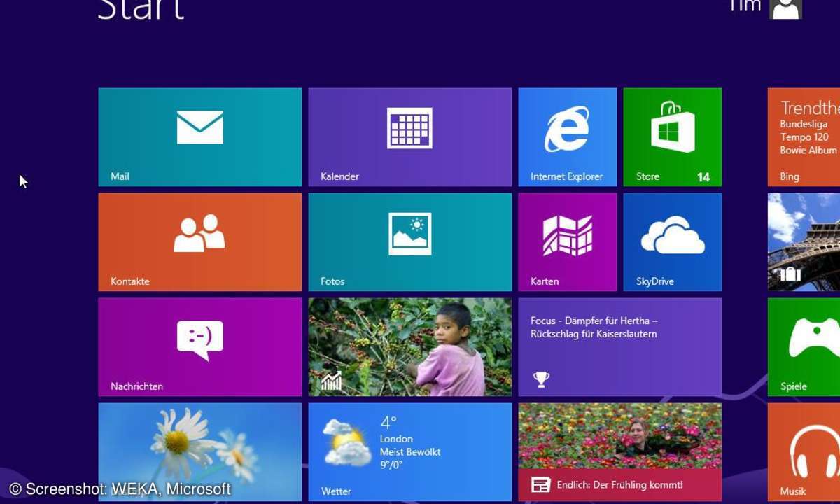Click the "4°" temperature in the weather tile
840x504 pixels.
pyautogui.click(x=388, y=423)
